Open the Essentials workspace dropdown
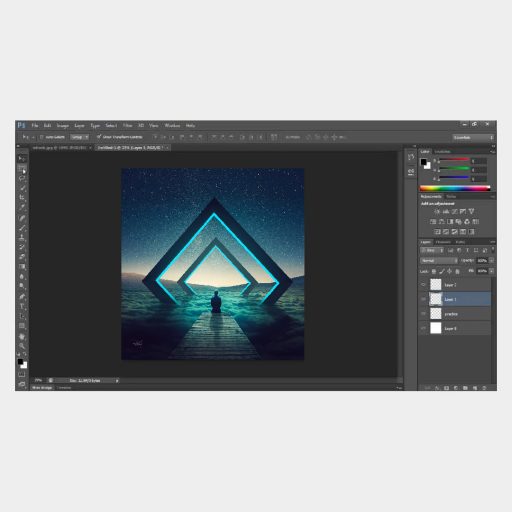Viewport: 512px width, 512px height. [473, 137]
